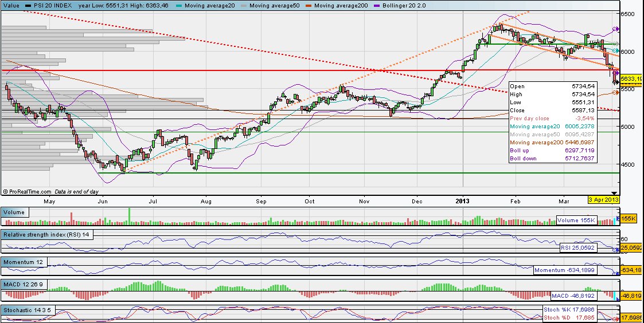The image size is (644, 323).
Task: Select the Value panel label
Action: [11, 5]
